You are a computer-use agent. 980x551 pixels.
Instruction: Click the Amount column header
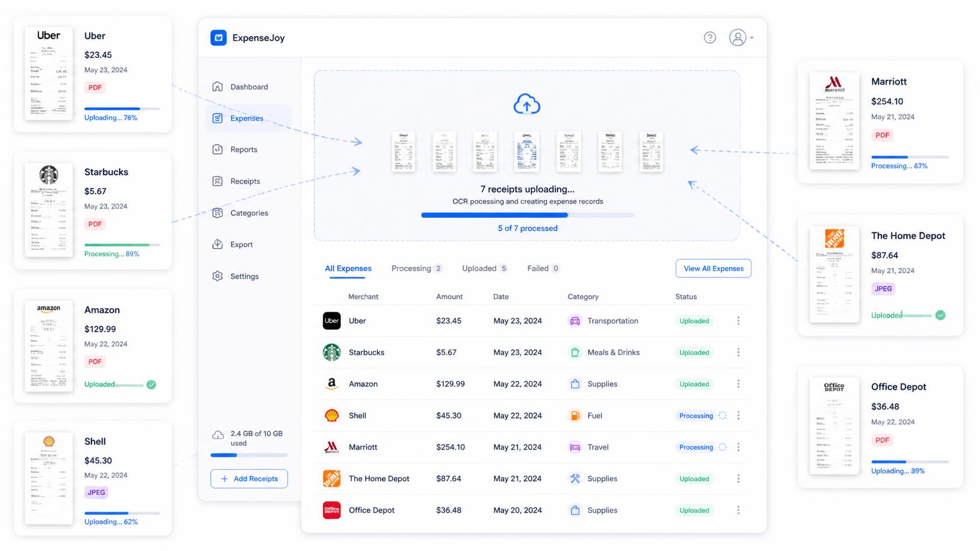[x=449, y=297]
